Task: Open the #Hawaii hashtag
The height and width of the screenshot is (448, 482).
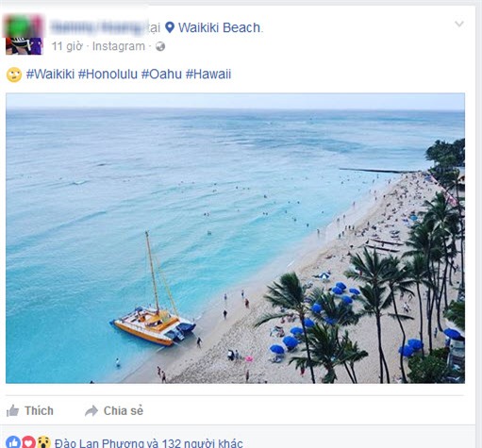Action: pos(208,75)
